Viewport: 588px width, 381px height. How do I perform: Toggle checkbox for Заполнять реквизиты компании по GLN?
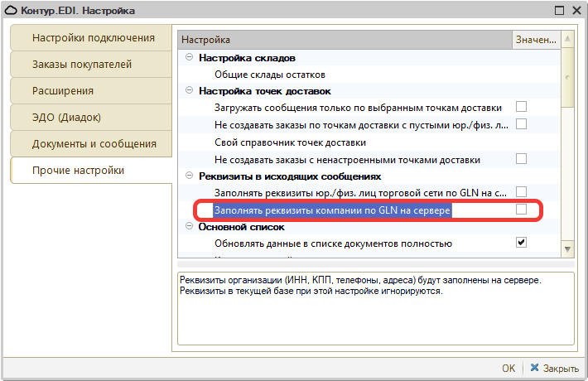point(522,210)
